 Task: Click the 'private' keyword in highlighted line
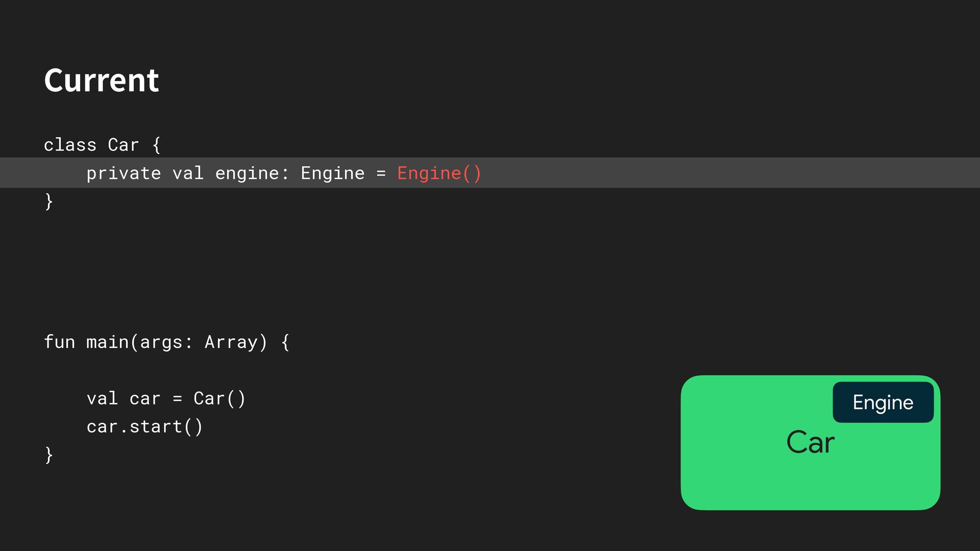[x=124, y=173]
